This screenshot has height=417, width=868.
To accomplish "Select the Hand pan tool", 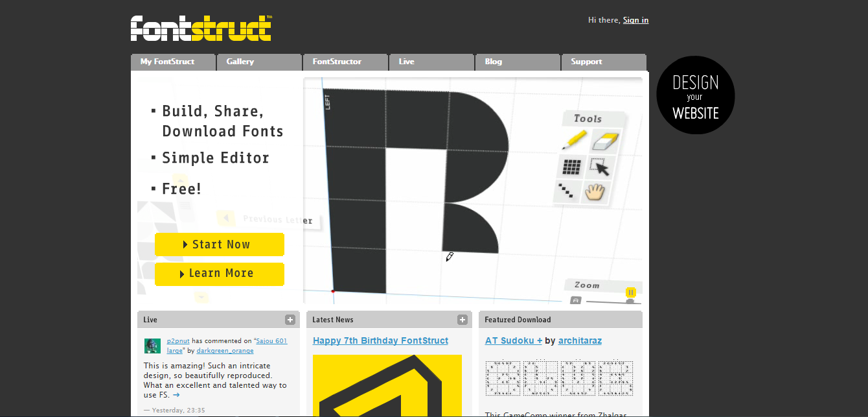I will point(595,192).
